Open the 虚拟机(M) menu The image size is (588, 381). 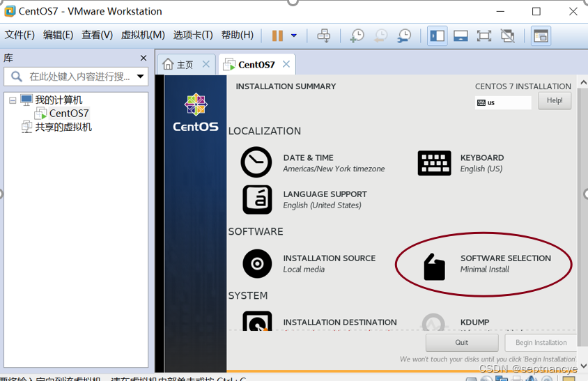(143, 36)
